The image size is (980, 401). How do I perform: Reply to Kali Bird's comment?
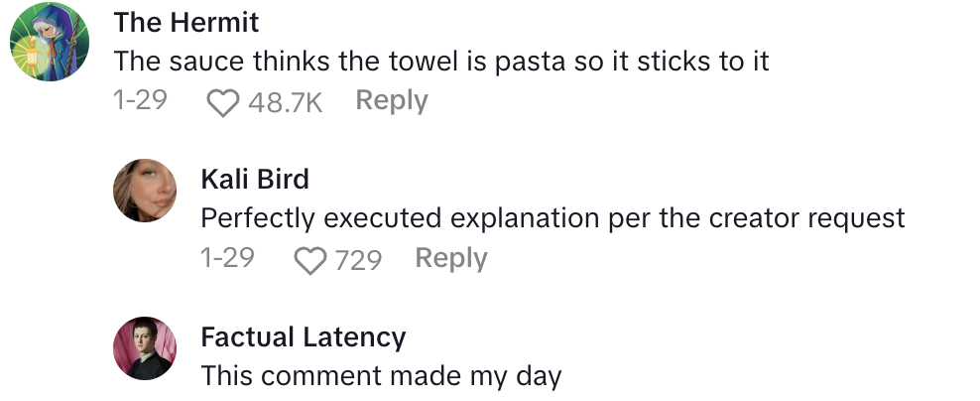coord(451,258)
